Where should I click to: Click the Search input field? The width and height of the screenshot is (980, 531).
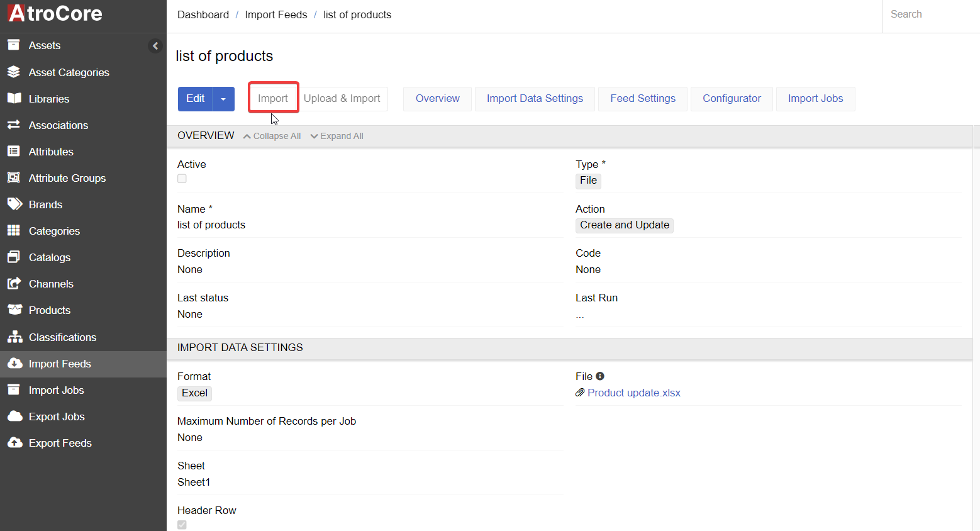[x=931, y=14]
